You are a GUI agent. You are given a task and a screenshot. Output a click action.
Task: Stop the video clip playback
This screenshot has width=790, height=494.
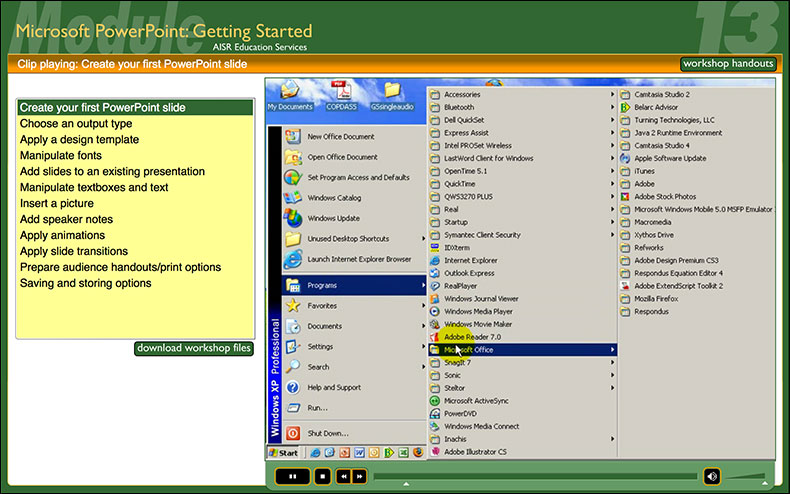click(322, 476)
